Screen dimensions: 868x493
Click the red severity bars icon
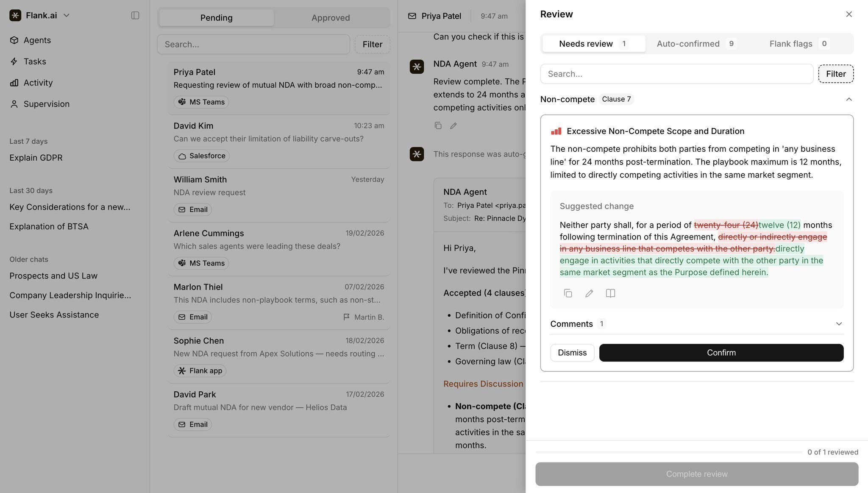click(x=556, y=131)
